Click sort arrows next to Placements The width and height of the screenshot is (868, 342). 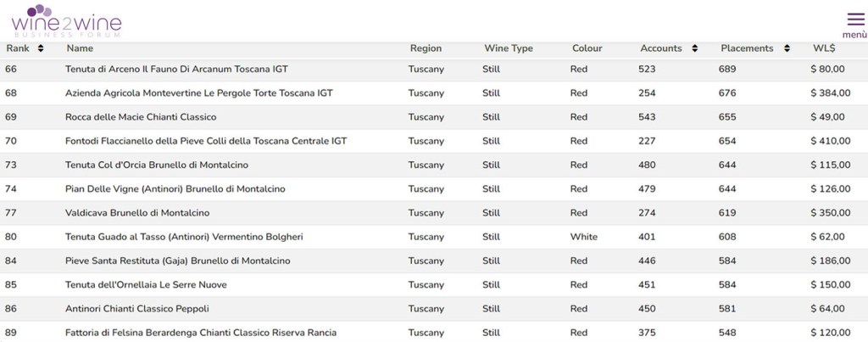pos(787,49)
